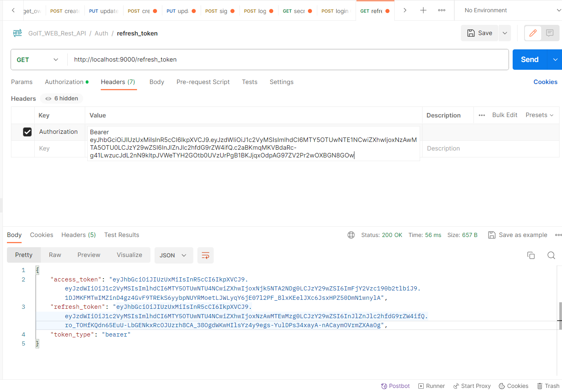The image size is (562, 392).
Task: Send the refresh_token request
Action: point(530,60)
